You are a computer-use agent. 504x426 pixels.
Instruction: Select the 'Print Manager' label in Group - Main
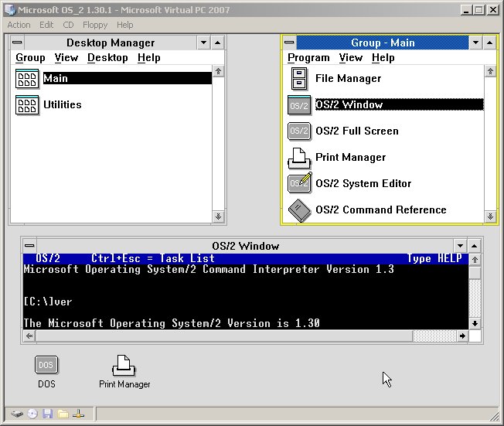(350, 157)
